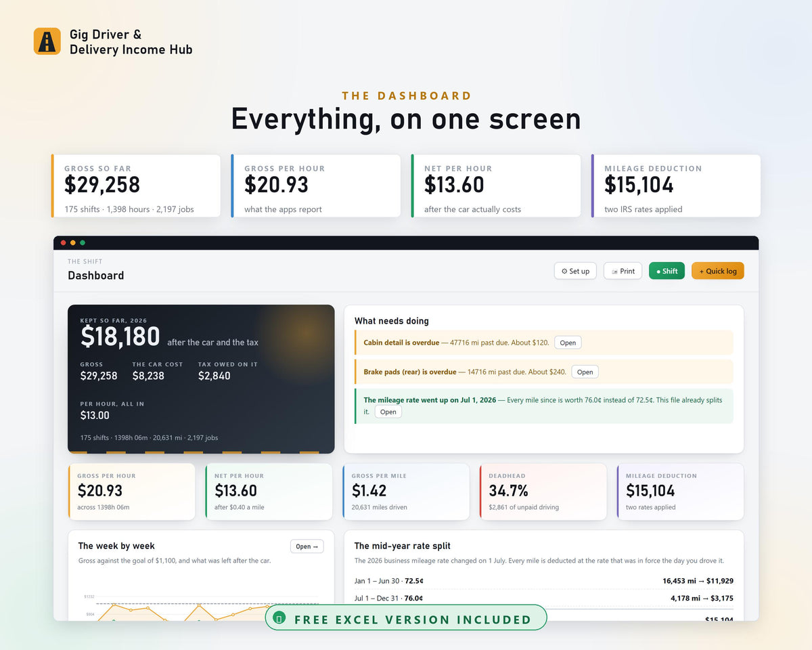Click the 16,453 mi → $11,929 value
This screenshot has height=650, width=812.
click(698, 581)
